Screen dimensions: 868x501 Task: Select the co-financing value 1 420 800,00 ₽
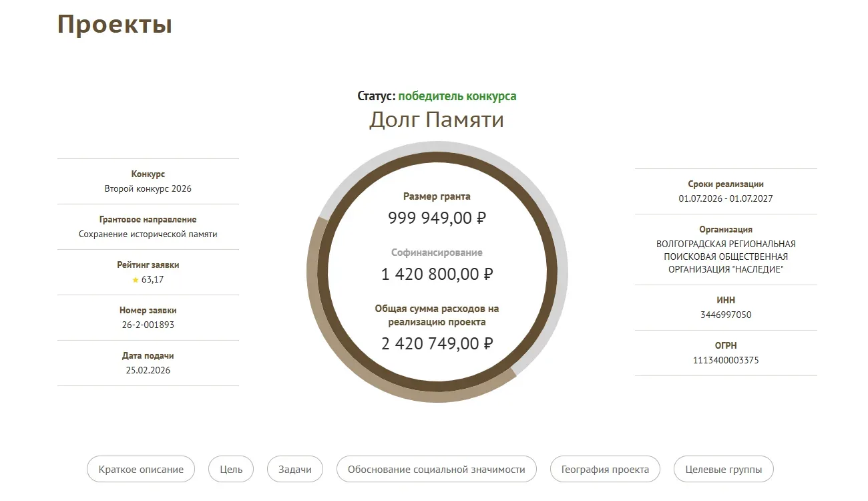coord(437,274)
